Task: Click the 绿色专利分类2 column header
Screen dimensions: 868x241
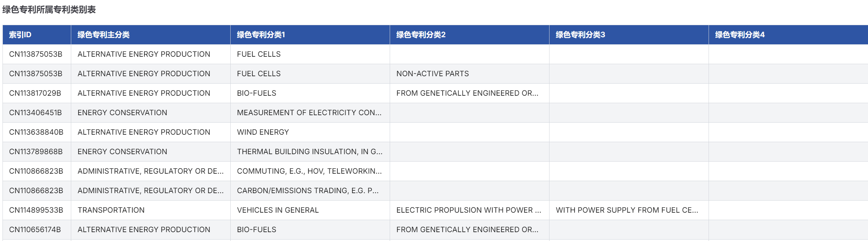Action: pyautogui.click(x=421, y=35)
